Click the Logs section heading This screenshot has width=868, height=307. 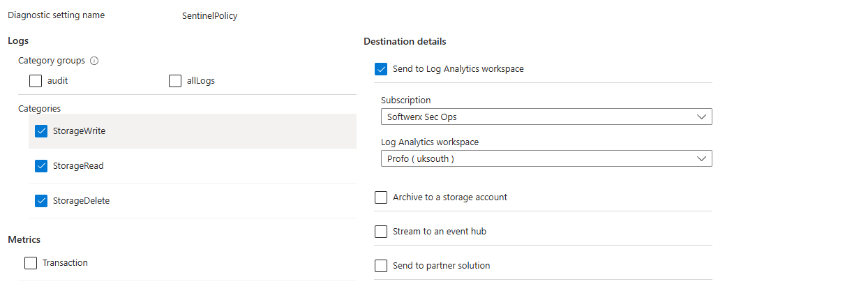(18, 41)
